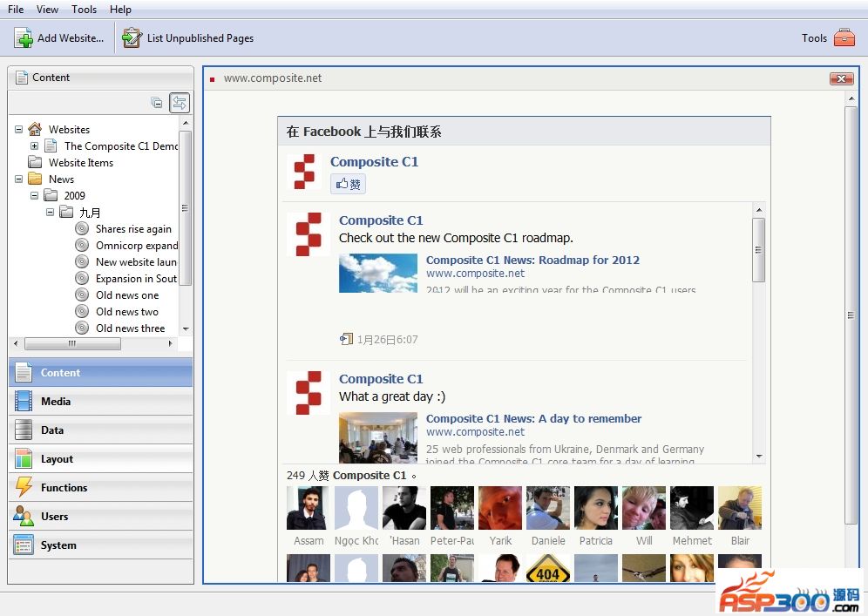Image resolution: width=868 pixels, height=616 pixels.
Task: Click the collapse-all tree icon
Action: pos(157,103)
